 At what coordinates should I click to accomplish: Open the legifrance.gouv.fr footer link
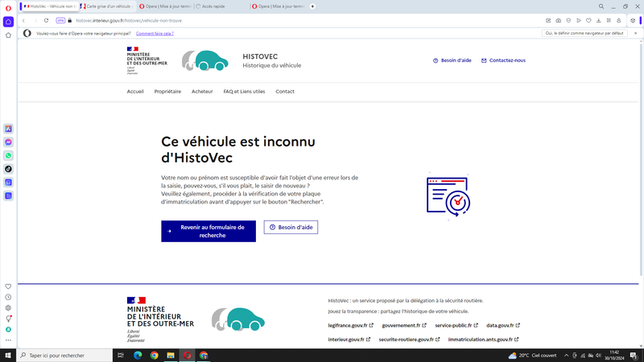351,326
